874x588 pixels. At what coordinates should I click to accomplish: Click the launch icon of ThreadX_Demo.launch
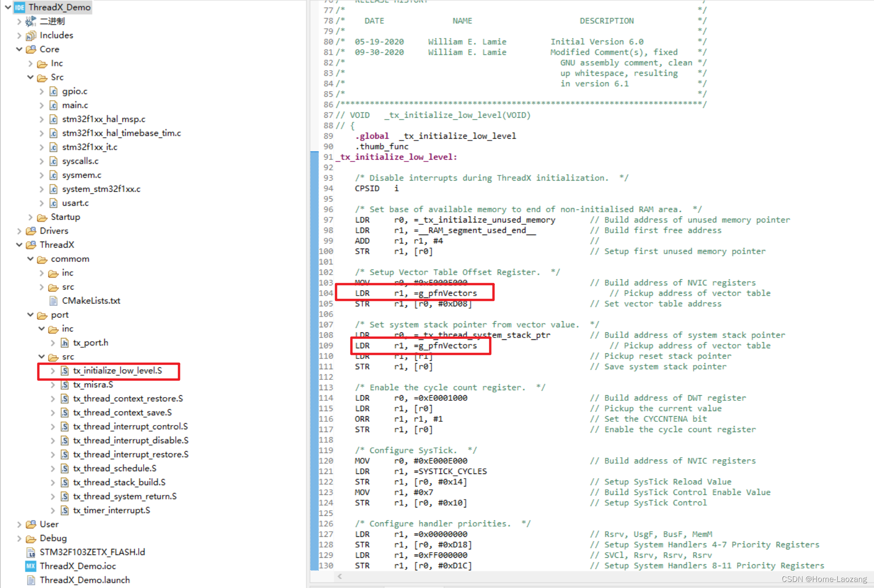[30, 580]
